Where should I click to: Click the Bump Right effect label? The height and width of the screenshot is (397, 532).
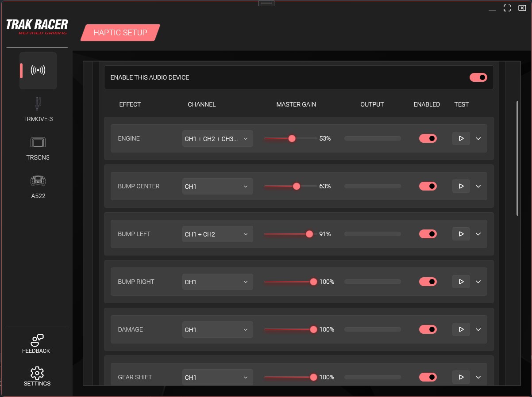pos(136,282)
